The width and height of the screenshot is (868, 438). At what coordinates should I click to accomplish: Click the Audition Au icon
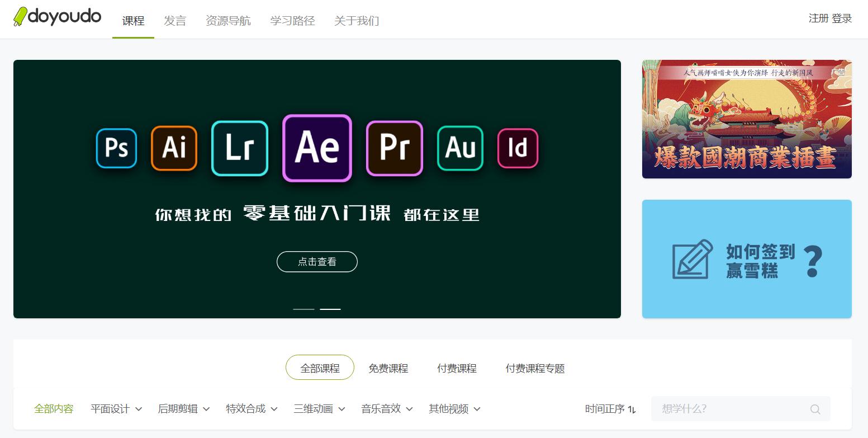[x=459, y=148]
